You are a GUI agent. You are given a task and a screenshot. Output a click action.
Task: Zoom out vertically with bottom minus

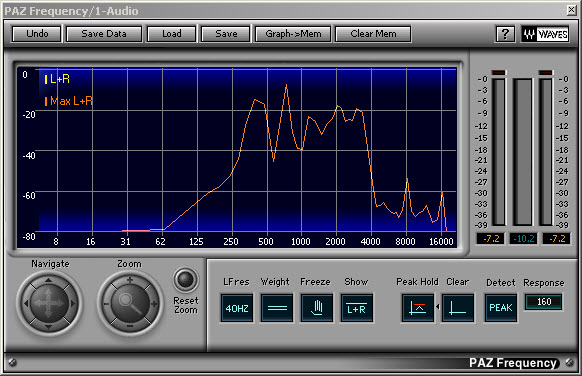tap(130, 326)
